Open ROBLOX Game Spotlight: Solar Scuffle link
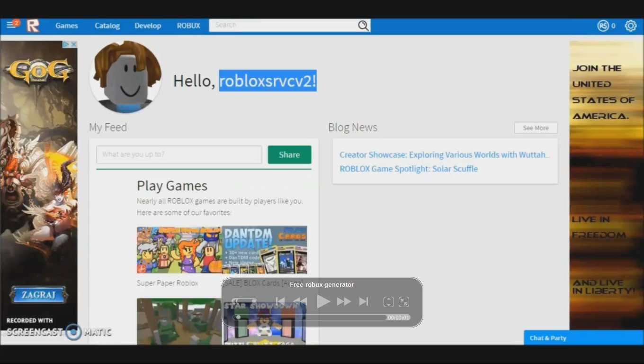Image resolution: width=644 pixels, height=364 pixels. tap(409, 169)
